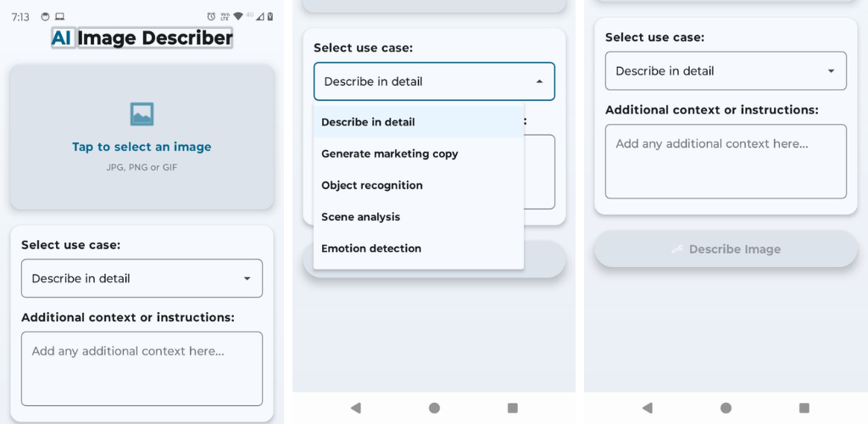Click the 'Tap to select an image' text
Viewport: 868px width, 424px height.
coord(142,147)
